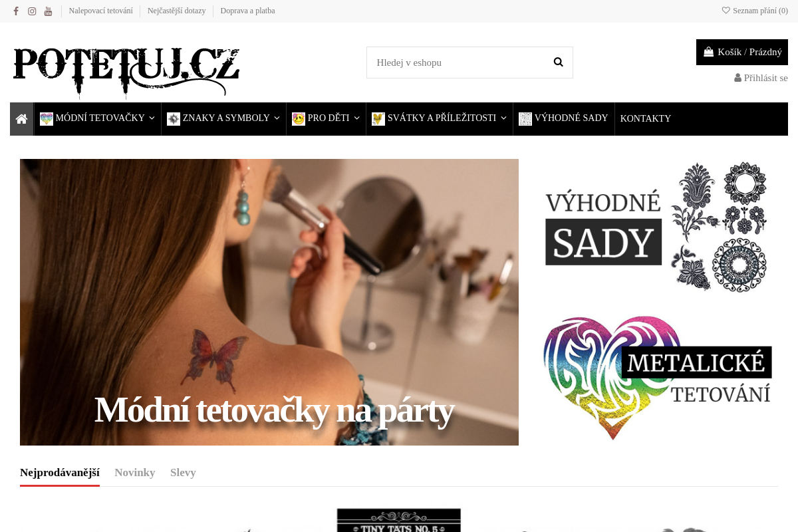Switch to the Novinky tab
798x532 pixels.
pos(134,472)
